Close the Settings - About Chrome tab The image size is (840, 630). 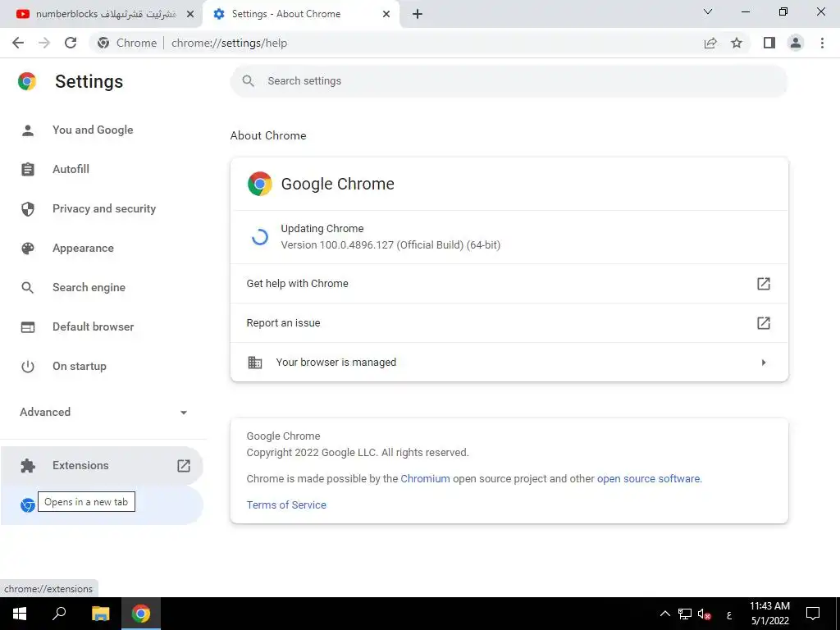tap(386, 14)
